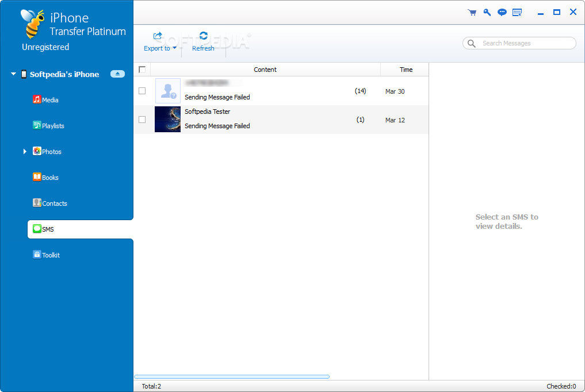The height and width of the screenshot is (392, 585).
Task: Click the Softpedia Tester contact thumbnail
Action: click(167, 119)
